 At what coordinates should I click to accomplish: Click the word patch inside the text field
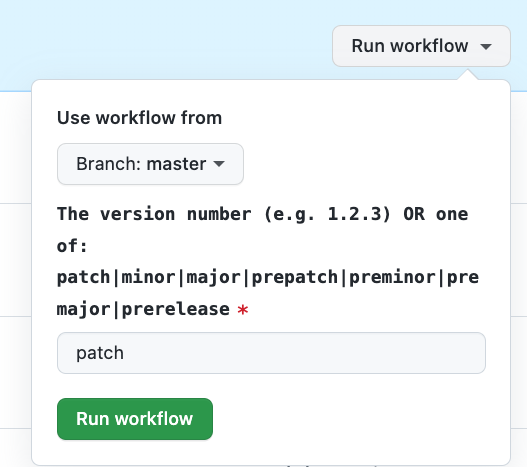(100, 353)
